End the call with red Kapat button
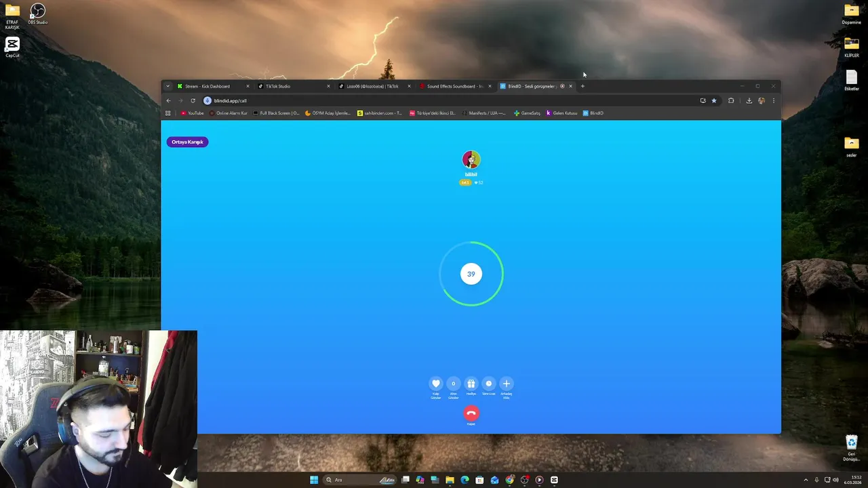868x488 pixels. pyautogui.click(x=471, y=413)
